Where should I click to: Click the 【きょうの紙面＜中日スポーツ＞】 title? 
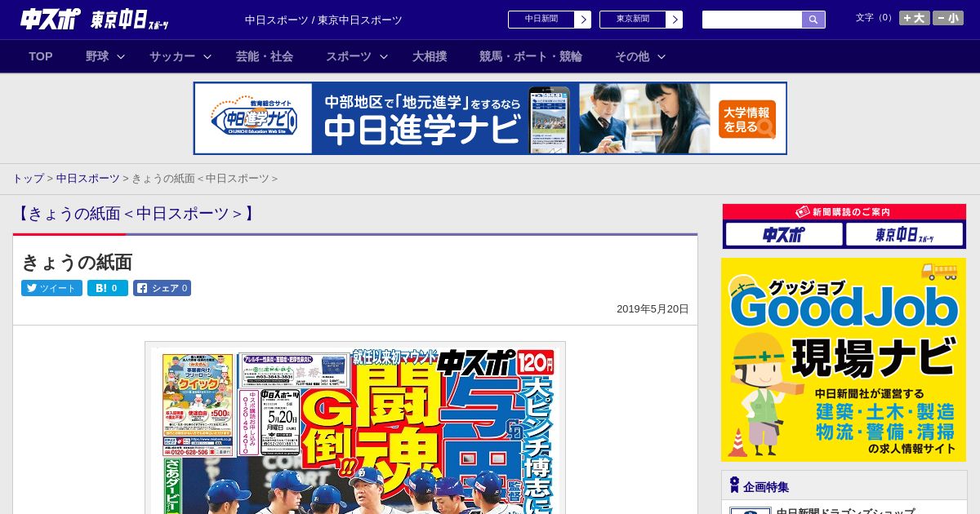136,214
